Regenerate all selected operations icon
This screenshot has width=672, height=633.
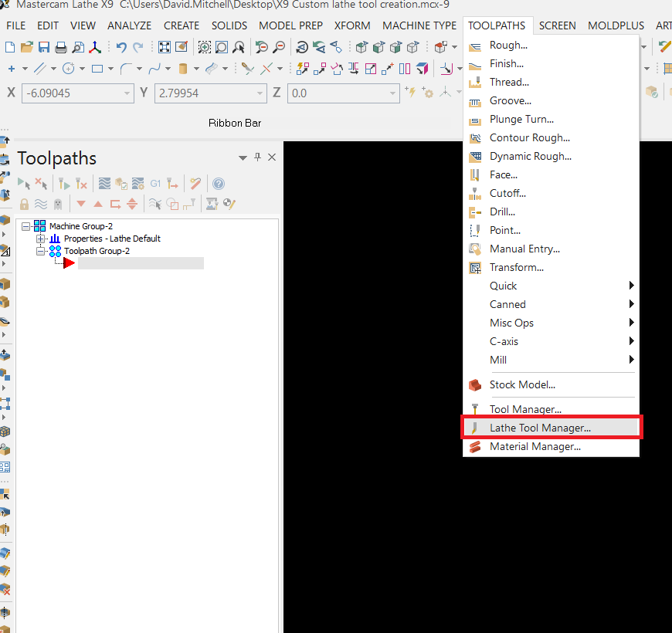pos(64,184)
